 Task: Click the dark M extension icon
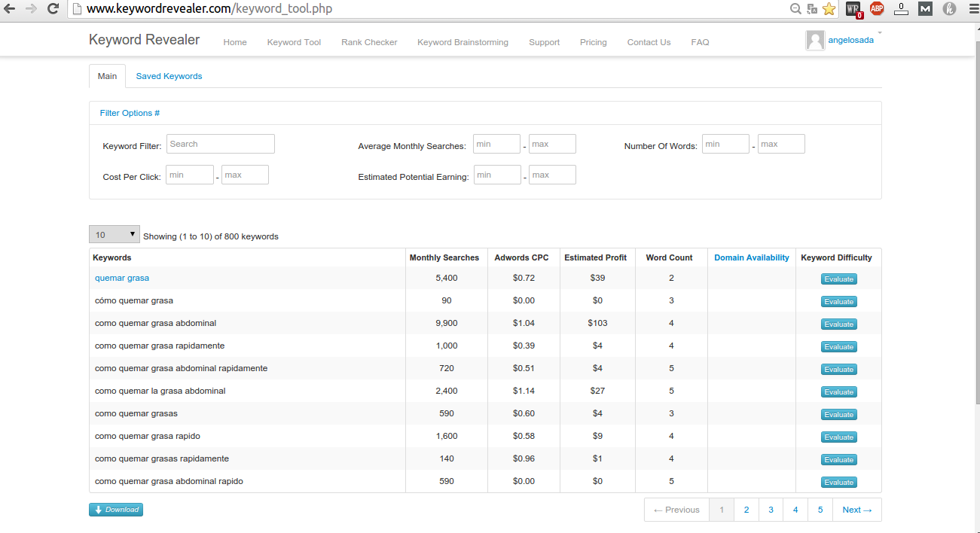pyautogui.click(x=926, y=9)
